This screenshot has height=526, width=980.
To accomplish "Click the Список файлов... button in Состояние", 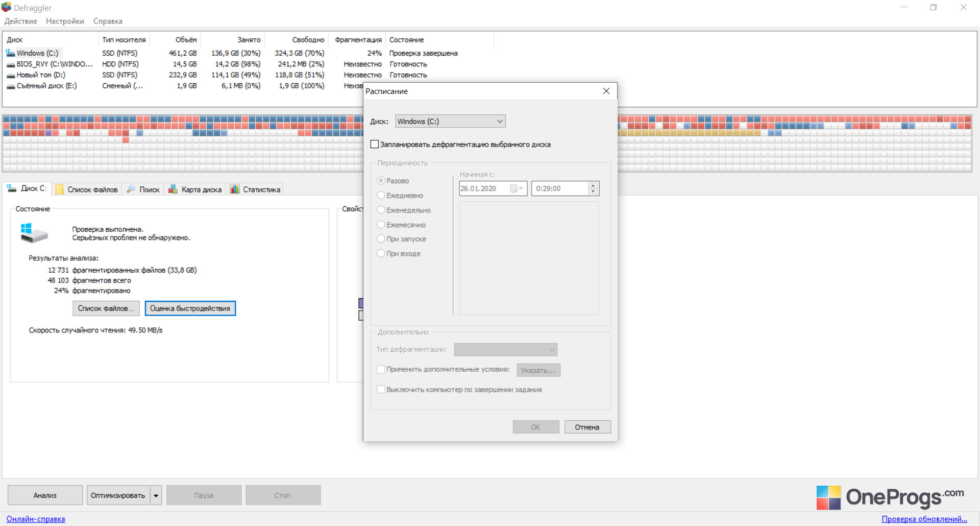I will point(106,308).
